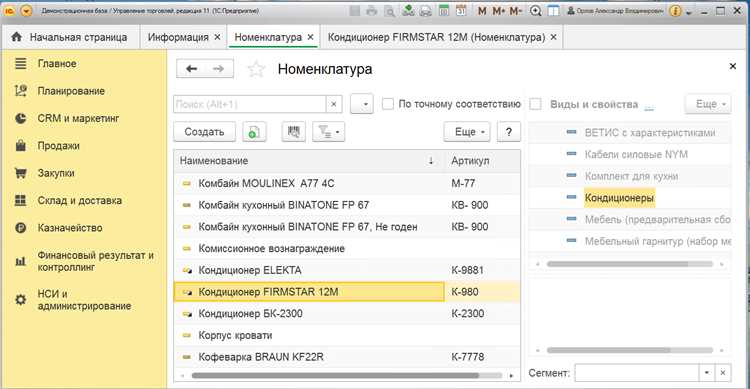Expand the Еще menu above product list
The height and width of the screenshot is (389, 750).
tap(467, 132)
